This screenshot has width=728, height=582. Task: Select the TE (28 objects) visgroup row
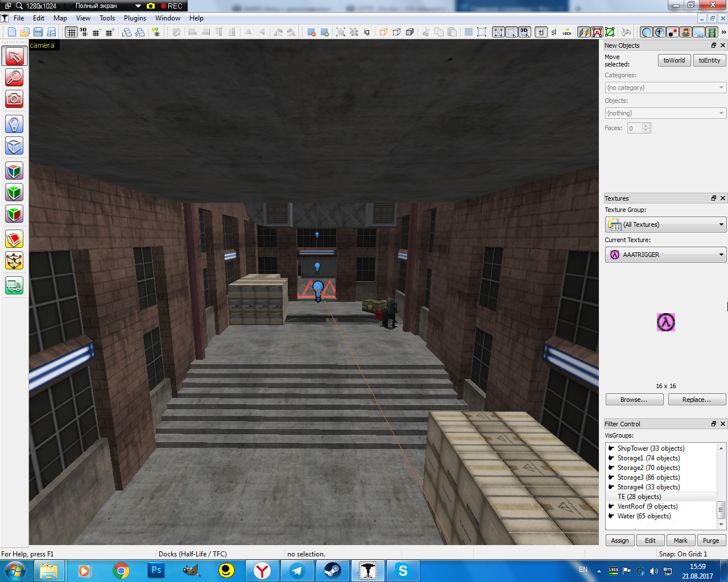662,496
